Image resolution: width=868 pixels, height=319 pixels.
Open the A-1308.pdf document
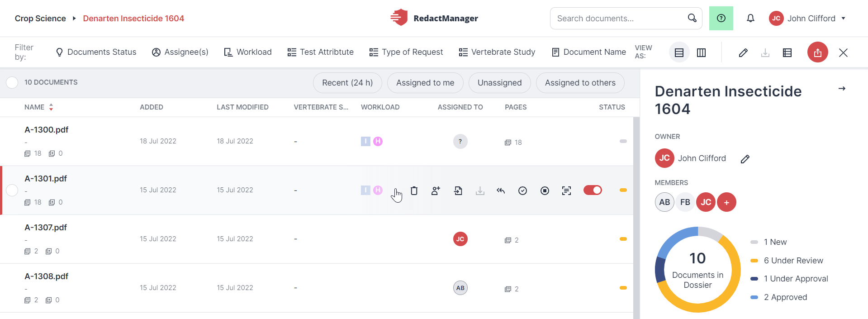tap(46, 276)
